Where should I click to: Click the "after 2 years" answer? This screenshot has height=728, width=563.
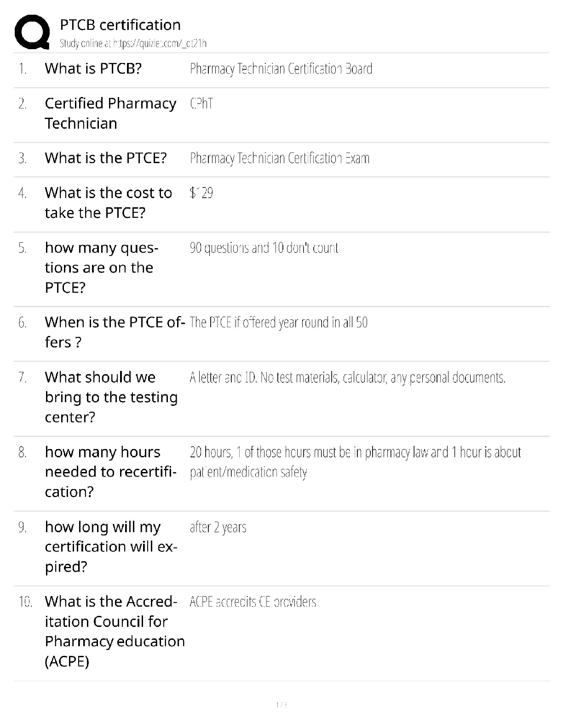tap(218, 527)
